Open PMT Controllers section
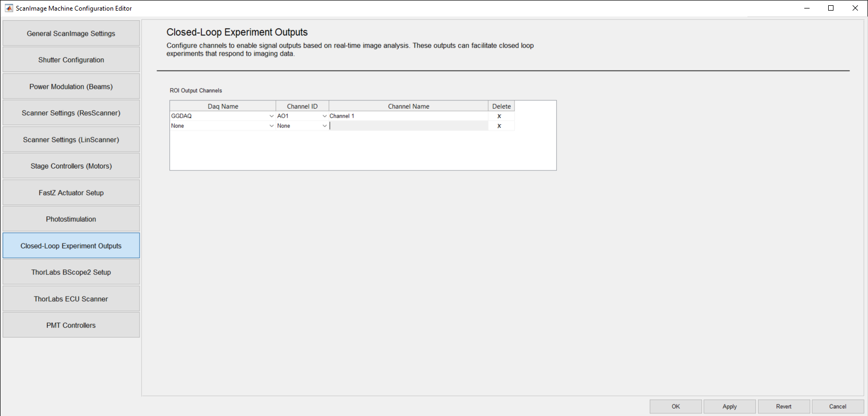This screenshot has width=868, height=416. click(71, 325)
